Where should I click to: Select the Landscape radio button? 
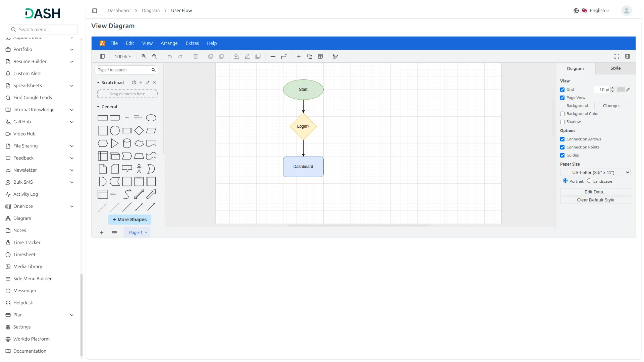[589, 181]
